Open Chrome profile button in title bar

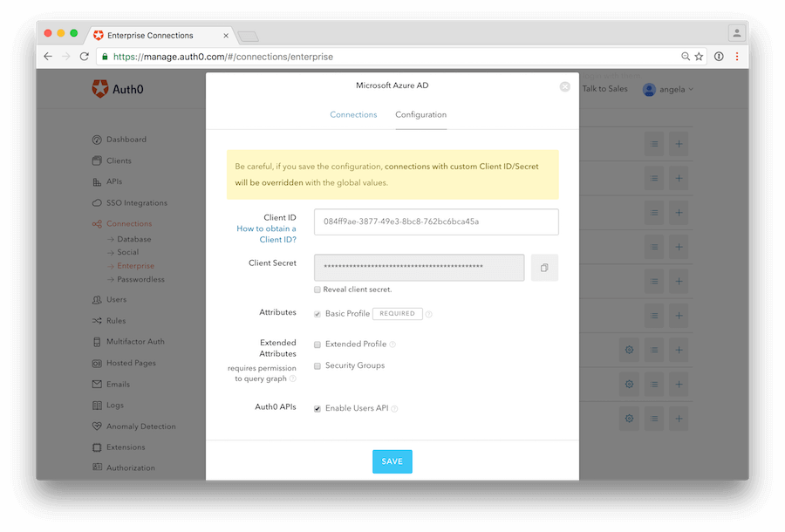click(x=737, y=33)
